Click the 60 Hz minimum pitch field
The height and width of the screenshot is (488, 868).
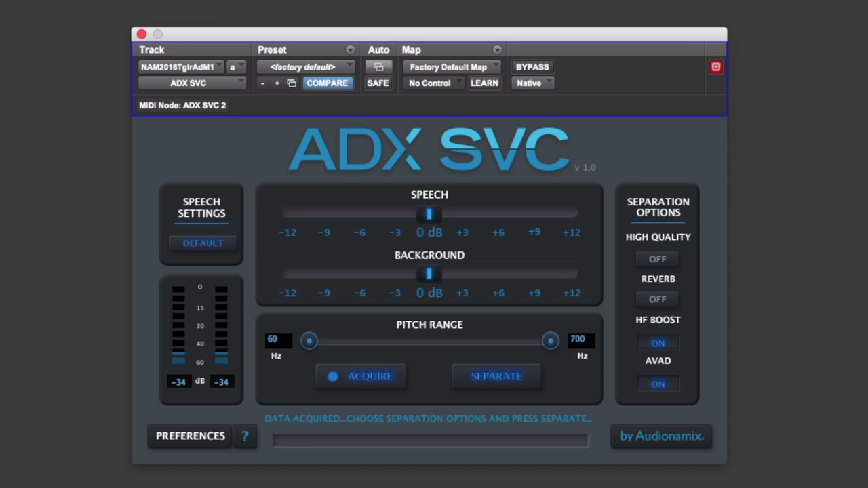[278, 340]
